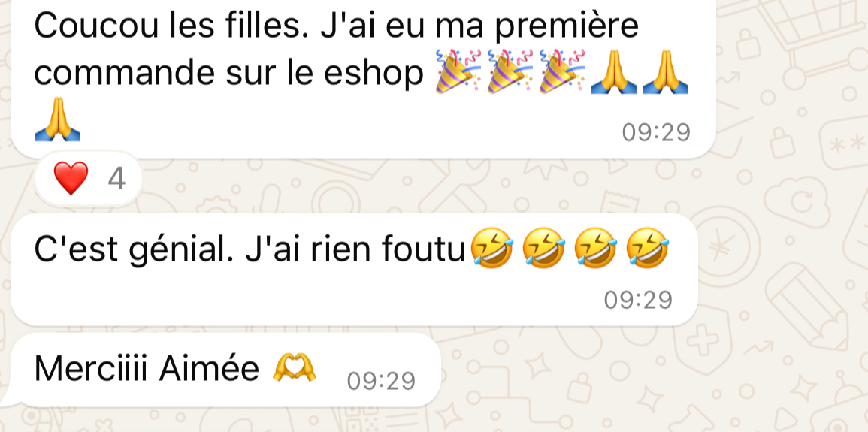Click the 09:29 timestamp of first message

click(656, 133)
